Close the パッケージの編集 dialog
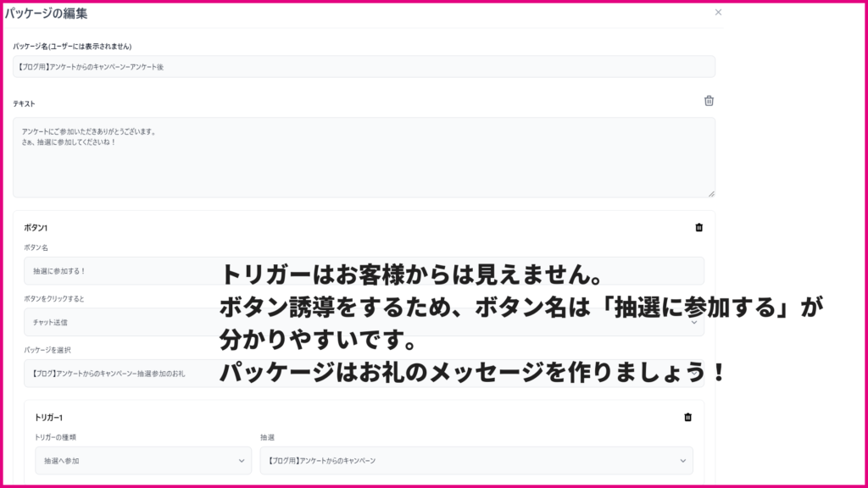The image size is (868, 488). pos(718,12)
